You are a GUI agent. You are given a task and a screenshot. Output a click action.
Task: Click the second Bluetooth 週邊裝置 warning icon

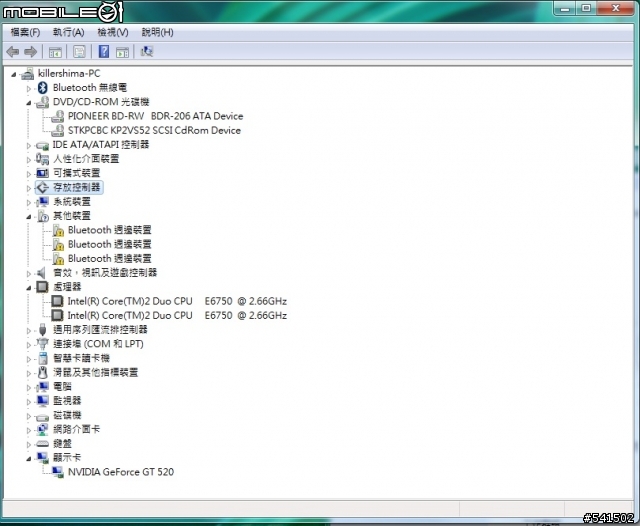[58, 245]
